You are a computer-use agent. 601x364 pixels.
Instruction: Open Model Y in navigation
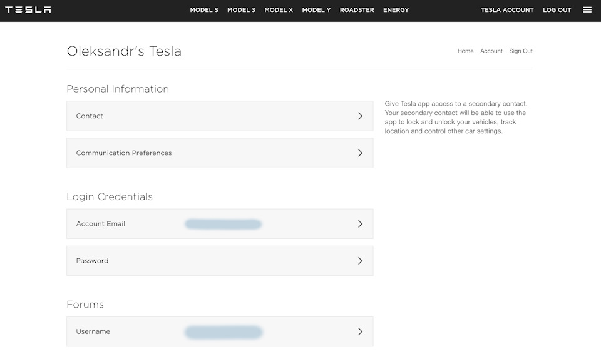point(316,10)
